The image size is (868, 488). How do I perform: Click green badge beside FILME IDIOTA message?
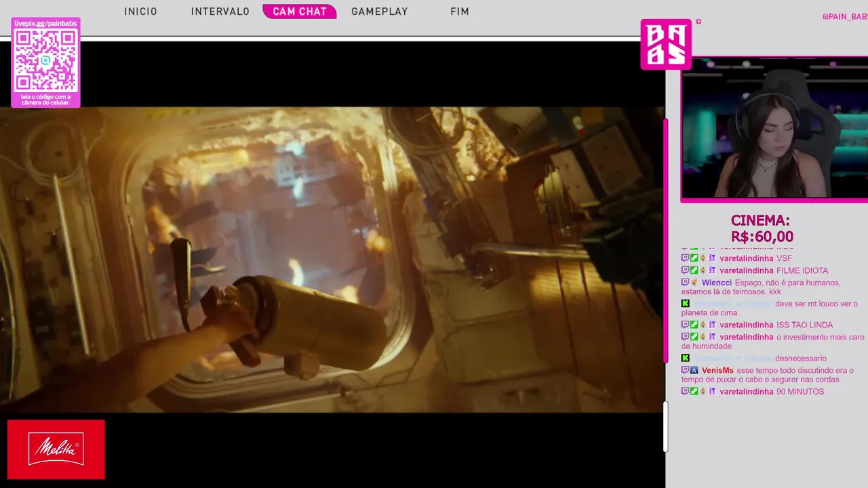point(694,270)
